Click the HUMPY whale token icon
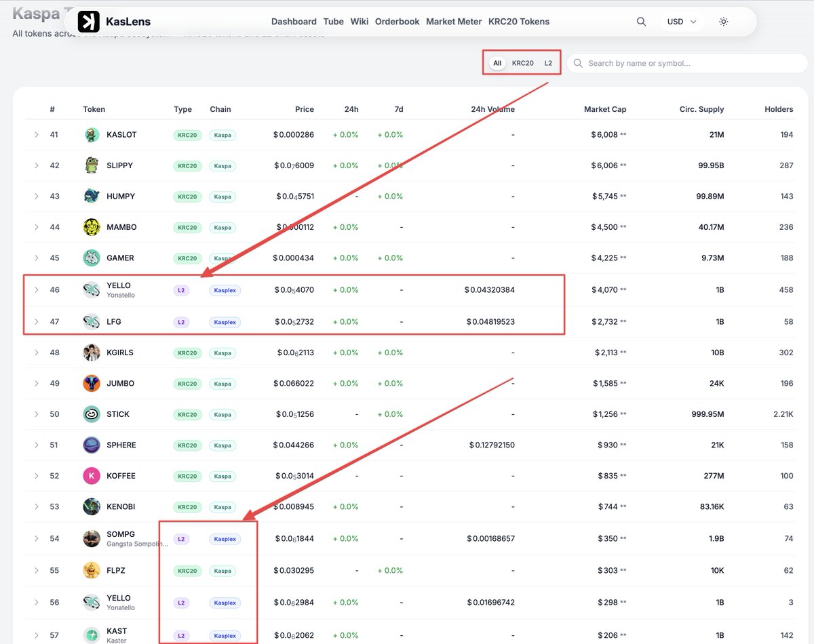Viewport: 814px width, 644px height. click(92, 197)
